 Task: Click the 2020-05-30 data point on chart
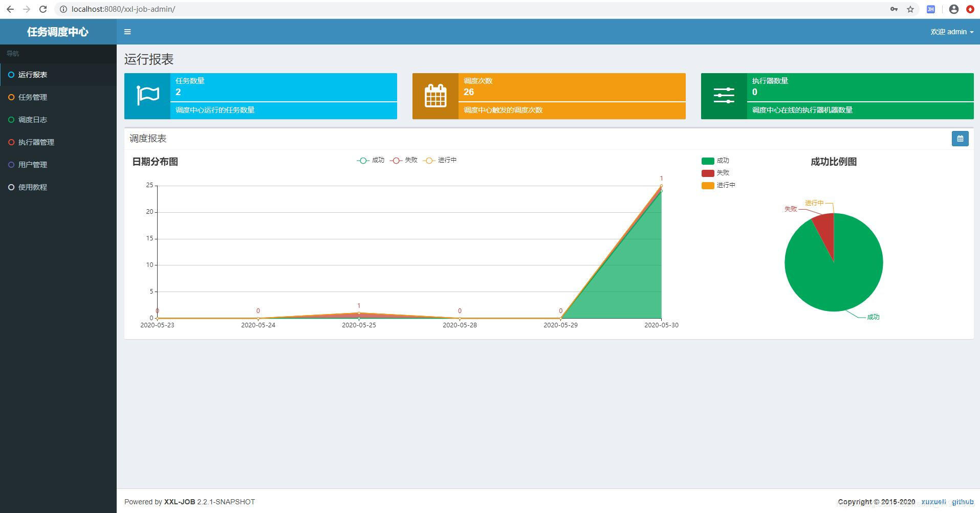pos(662,186)
